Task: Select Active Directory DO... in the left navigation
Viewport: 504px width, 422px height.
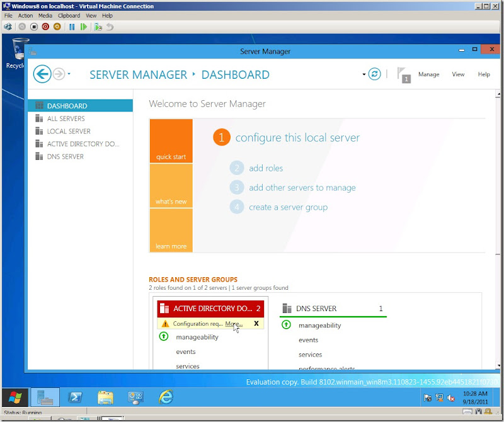Action: click(80, 144)
